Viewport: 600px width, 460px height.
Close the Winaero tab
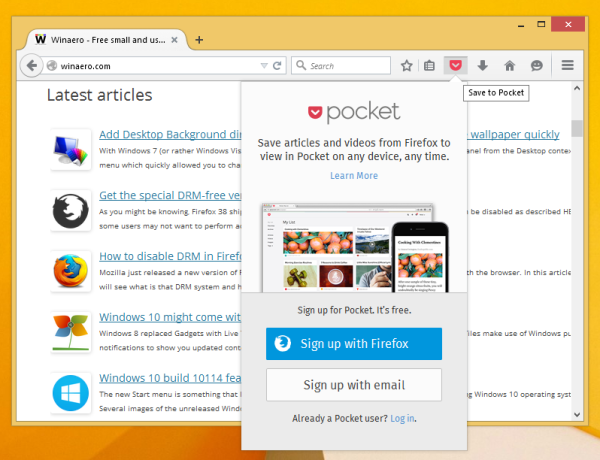point(174,40)
